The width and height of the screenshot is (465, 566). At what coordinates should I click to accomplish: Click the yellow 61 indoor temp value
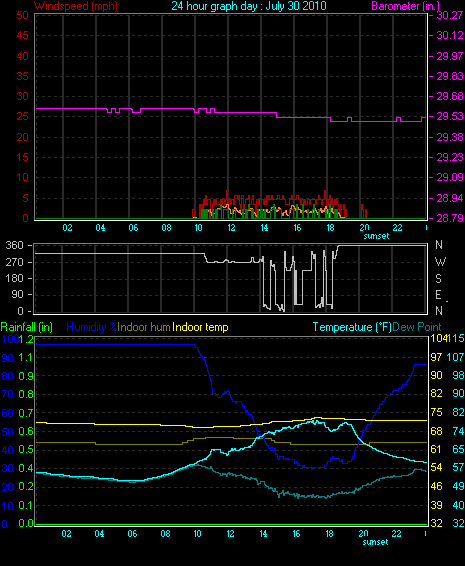(x=436, y=449)
